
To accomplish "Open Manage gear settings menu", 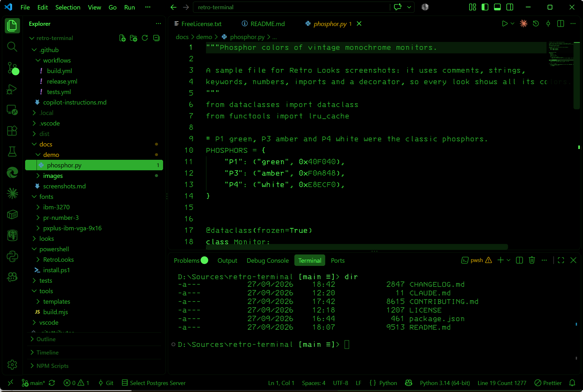I will (x=12, y=365).
